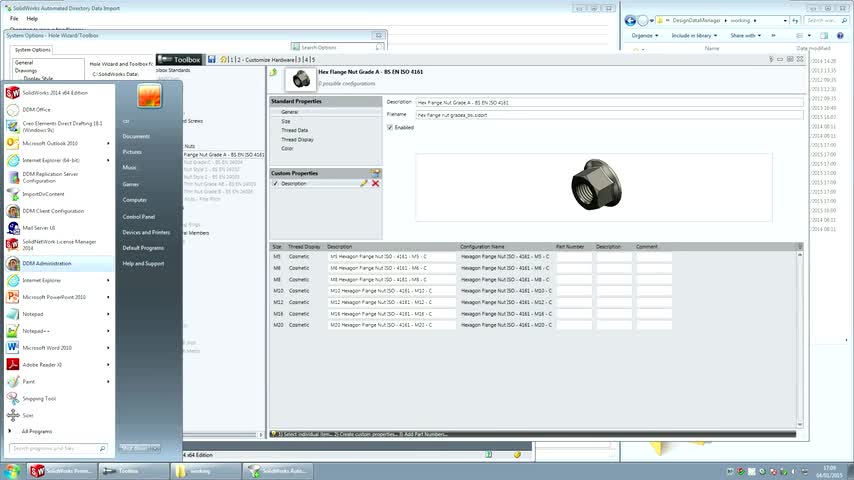The image size is (854, 480).
Task: Toggle the Enabled checkbox
Action: point(390,127)
